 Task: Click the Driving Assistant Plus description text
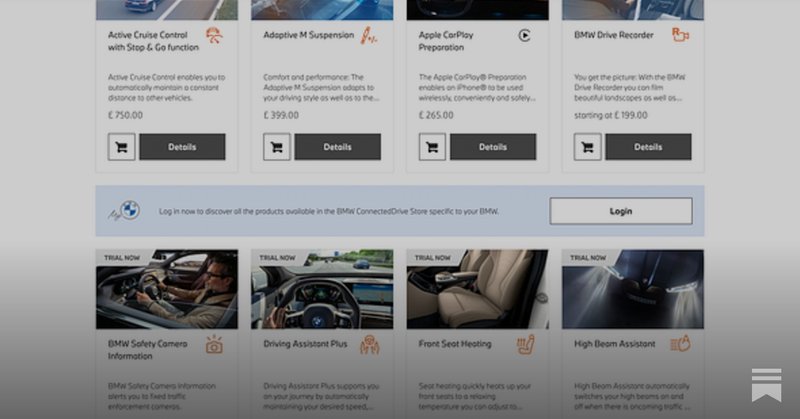(x=321, y=396)
